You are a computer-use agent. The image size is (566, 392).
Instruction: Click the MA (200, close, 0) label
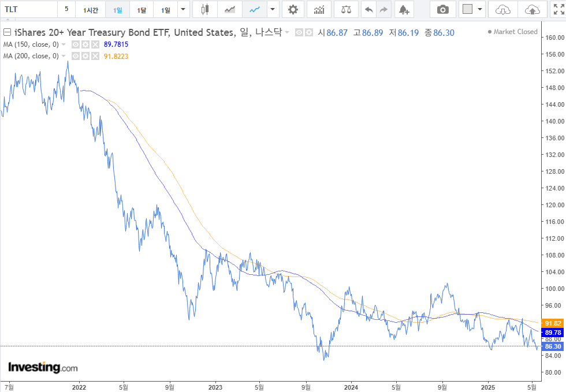[x=31, y=56]
